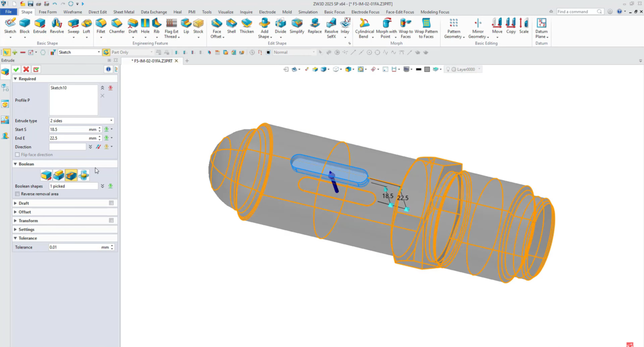
Task: Open the Chamfer tool
Action: [x=117, y=26]
